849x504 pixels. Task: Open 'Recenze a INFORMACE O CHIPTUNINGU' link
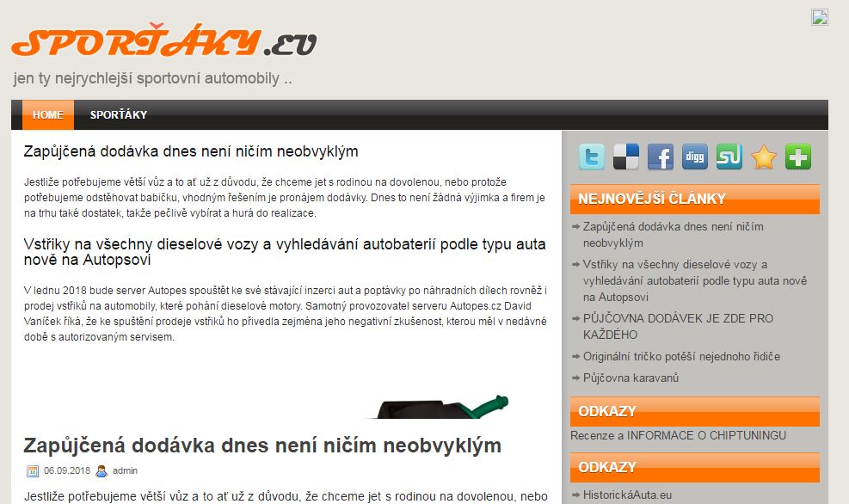click(679, 435)
